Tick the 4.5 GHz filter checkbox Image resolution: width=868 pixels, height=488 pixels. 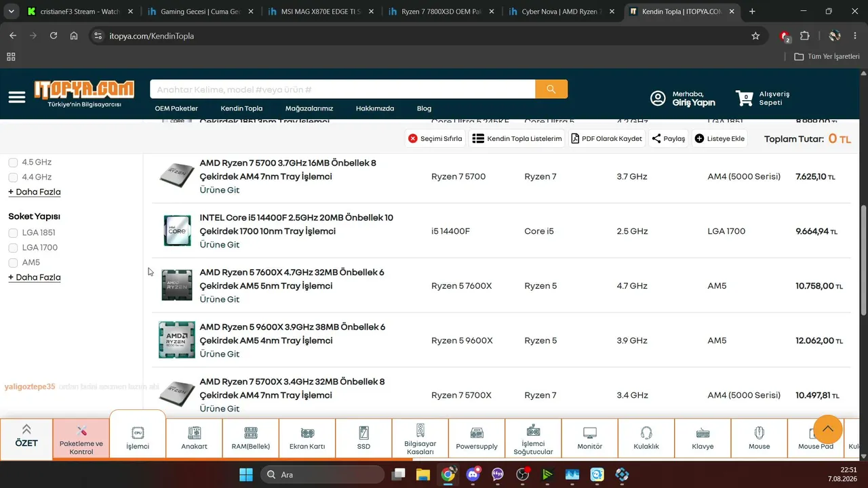click(x=13, y=163)
